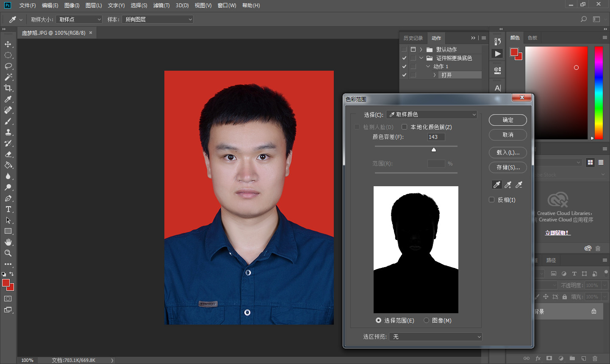Select the 图像 radio button

(426, 320)
